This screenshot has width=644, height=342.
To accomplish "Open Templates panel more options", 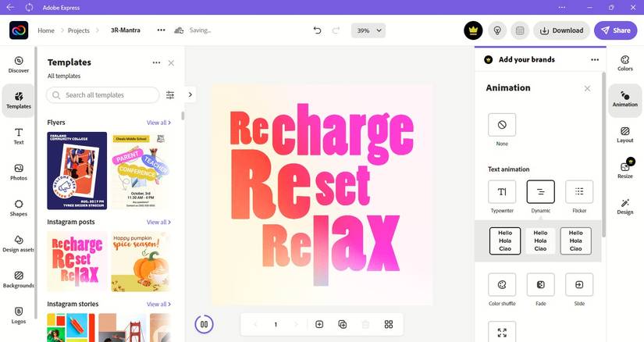I will (156, 63).
